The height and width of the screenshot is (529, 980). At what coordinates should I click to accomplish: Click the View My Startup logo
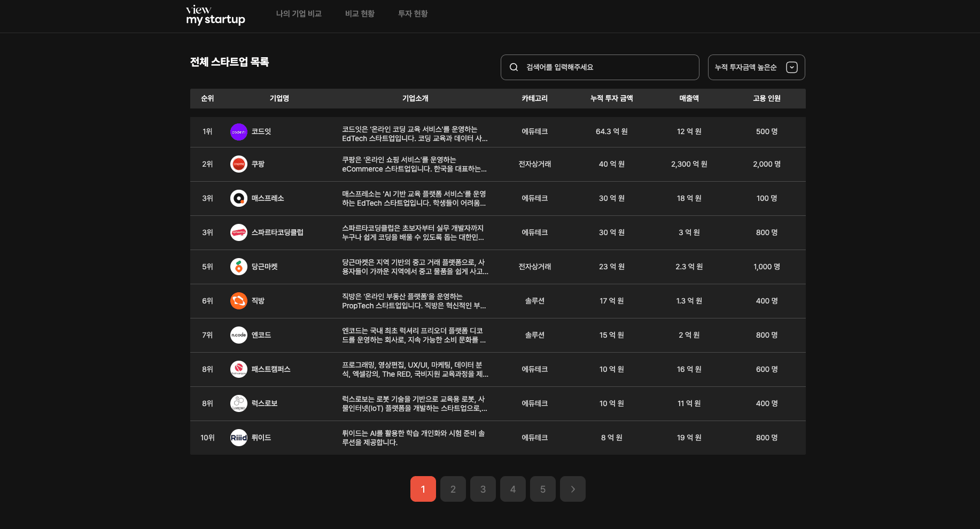click(x=215, y=15)
